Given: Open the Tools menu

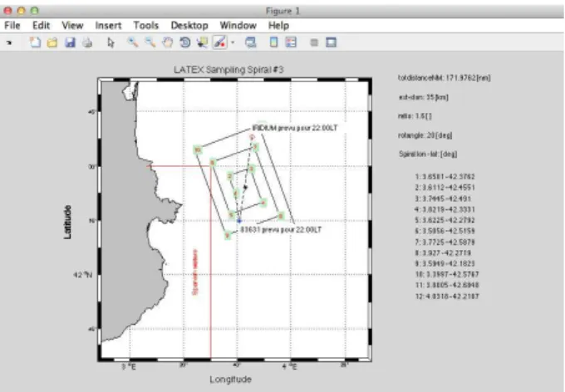Looking at the screenshot, I should pos(146,26).
